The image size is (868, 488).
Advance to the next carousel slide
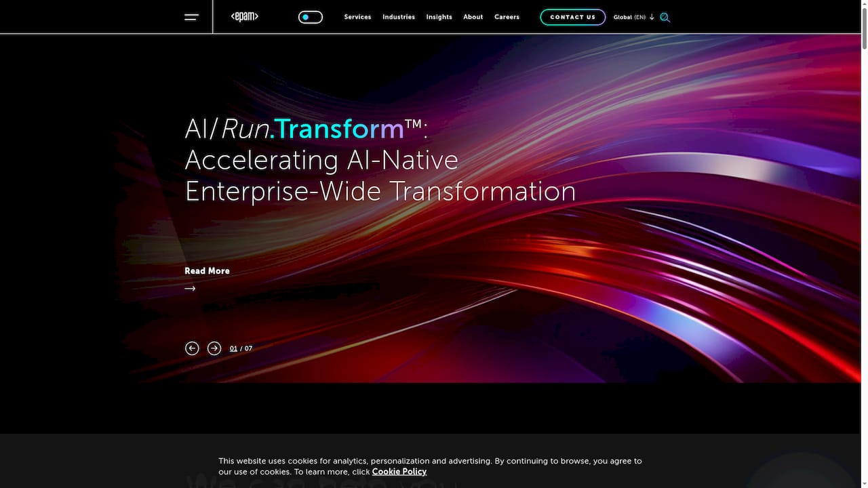pyautogui.click(x=214, y=348)
